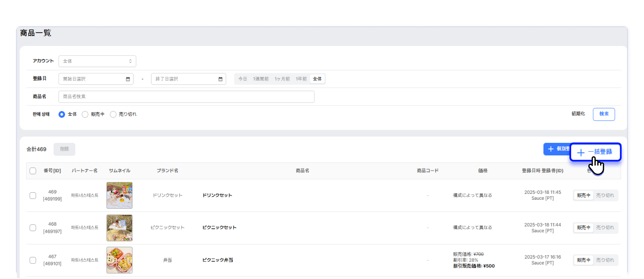Open the ピクニック弁当 product thumbnail
The height and width of the screenshot is (279, 644).
click(119, 260)
